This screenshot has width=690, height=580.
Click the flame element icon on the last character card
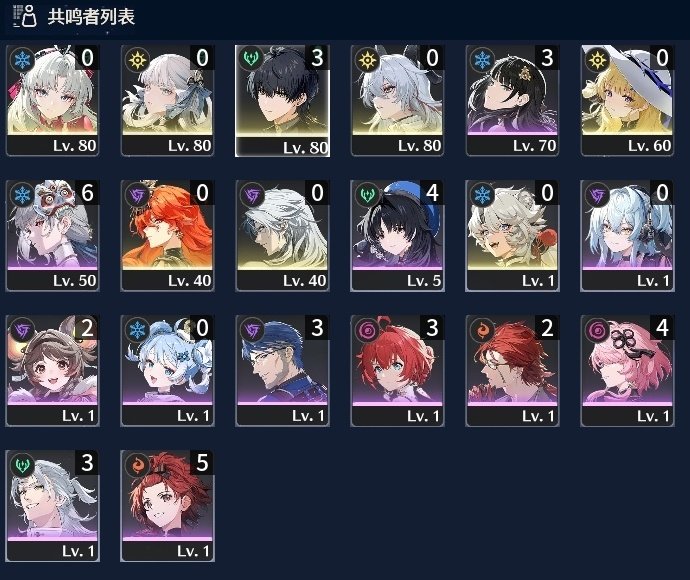137,464
